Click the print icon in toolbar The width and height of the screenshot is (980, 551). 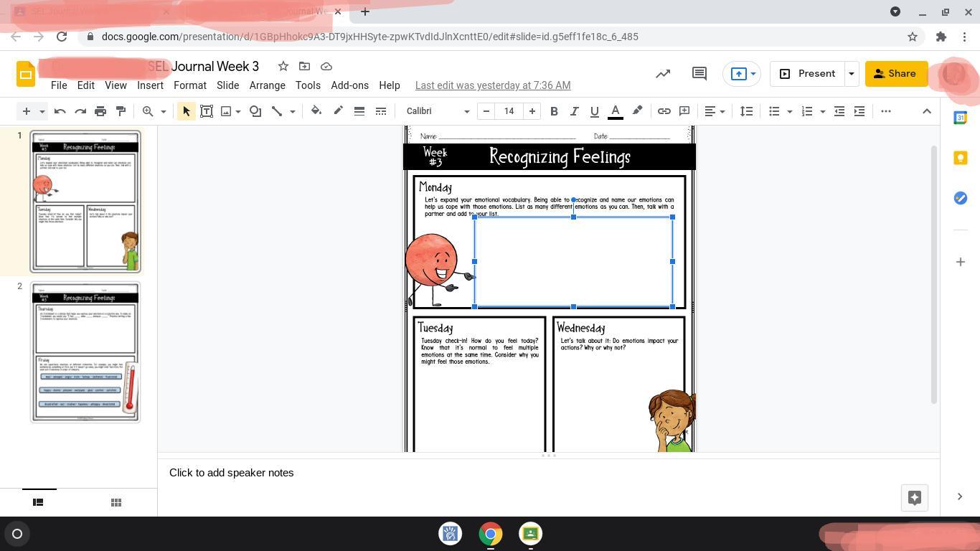pyautogui.click(x=100, y=111)
